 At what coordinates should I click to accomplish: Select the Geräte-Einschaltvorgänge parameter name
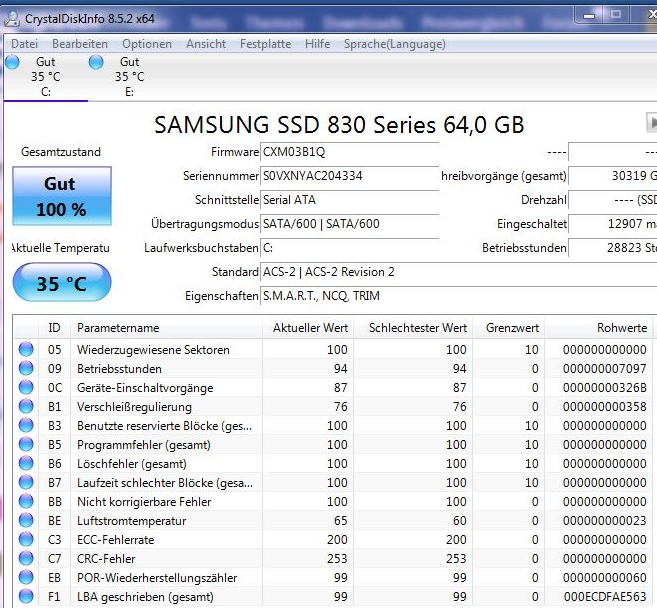click(x=145, y=388)
